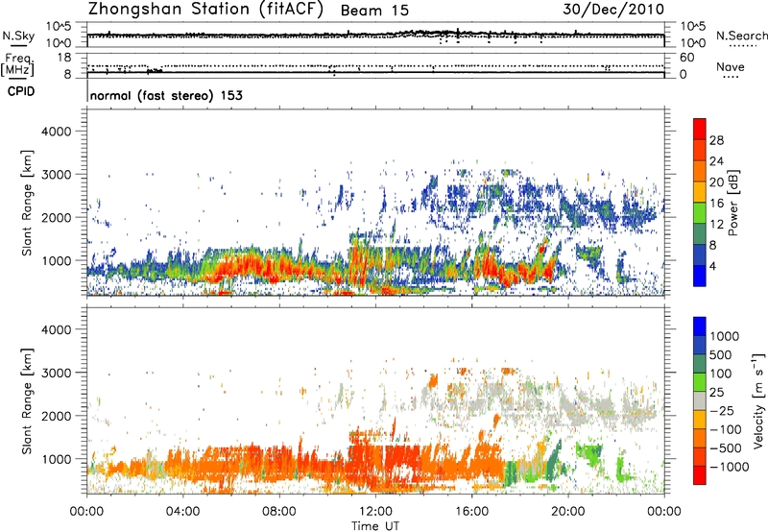
Task: Click the left '10^5' noise axis tick
Action: tap(59, 27)
